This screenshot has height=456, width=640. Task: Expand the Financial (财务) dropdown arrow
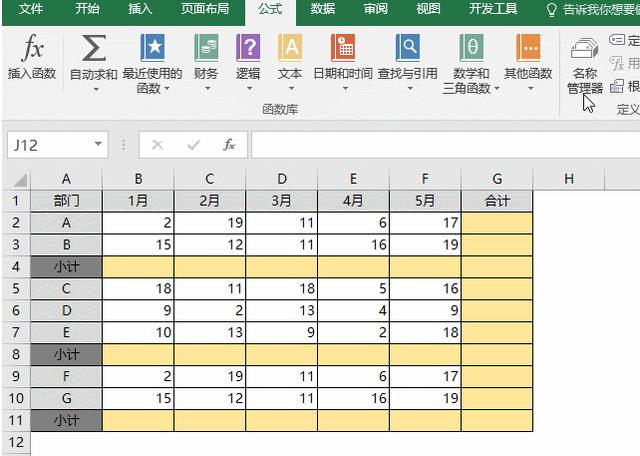(208, 89)
